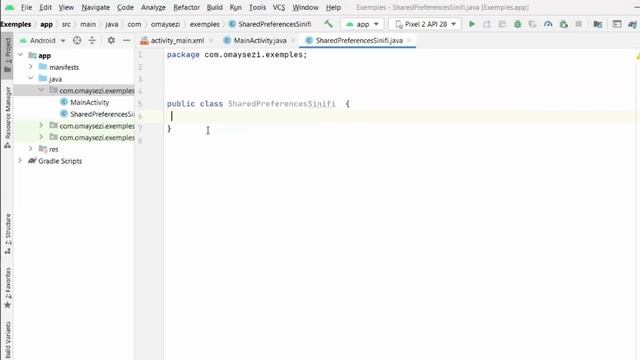Viewport: 640px width, 360px height.
Task: Click the main breadcrumb
Action: point(88,24)
